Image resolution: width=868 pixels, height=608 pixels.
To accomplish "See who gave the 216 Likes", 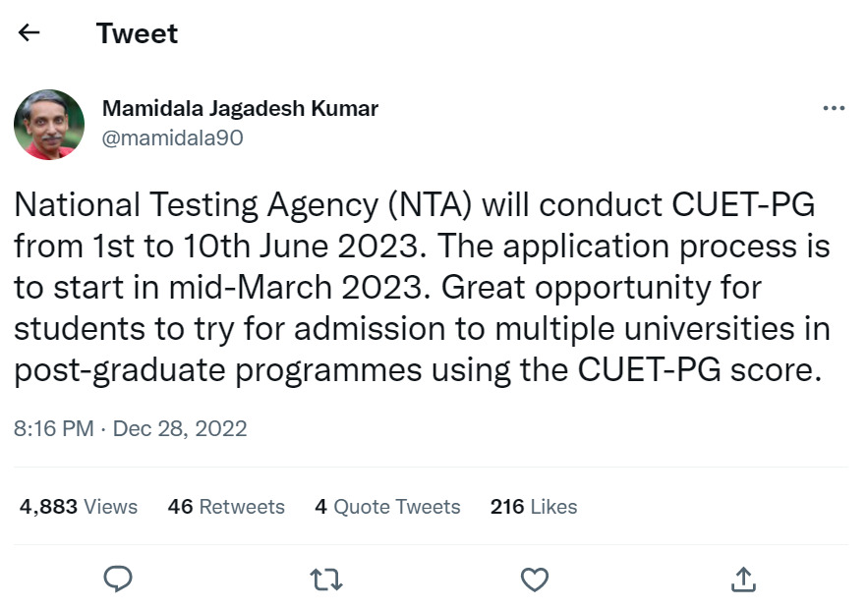I will click(534, 507).
